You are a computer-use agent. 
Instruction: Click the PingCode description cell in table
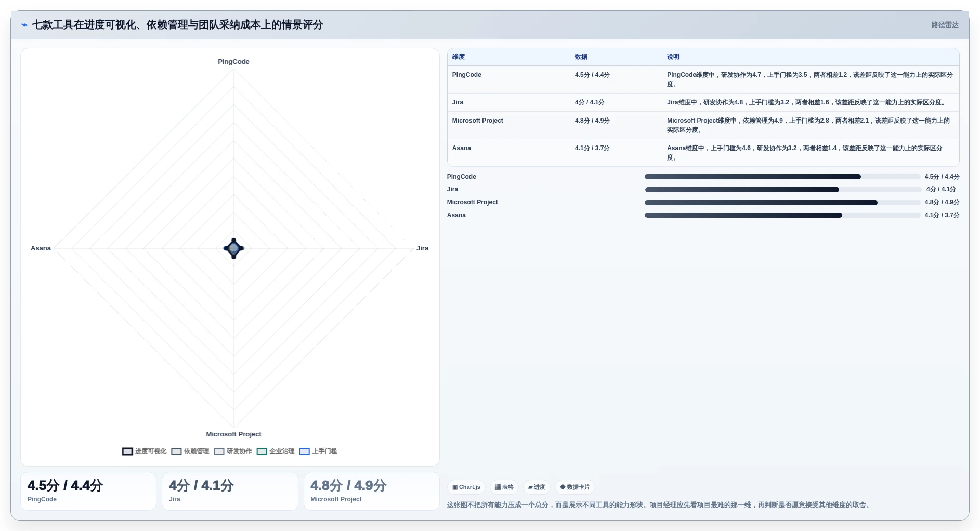pyautogui.click(x=810, y=79)
